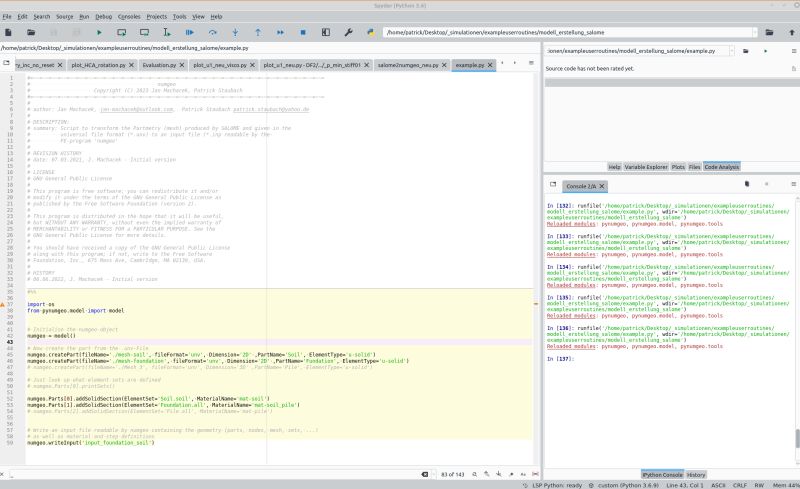This screenshot has width=800, height=489.
Task: Click the Run file play icon
Action: coord(100,32)
